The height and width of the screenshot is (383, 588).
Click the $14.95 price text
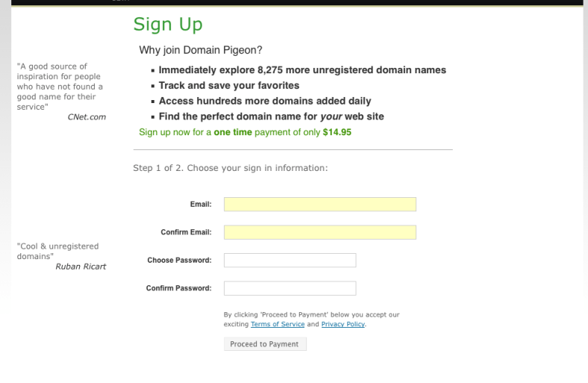(x=337, y=132)
